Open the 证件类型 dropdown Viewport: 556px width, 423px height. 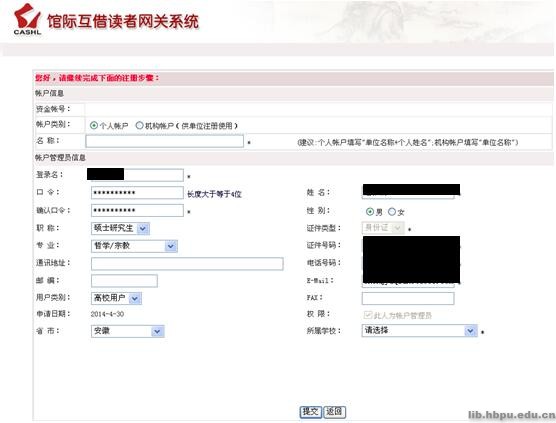(x=383, y=228)
